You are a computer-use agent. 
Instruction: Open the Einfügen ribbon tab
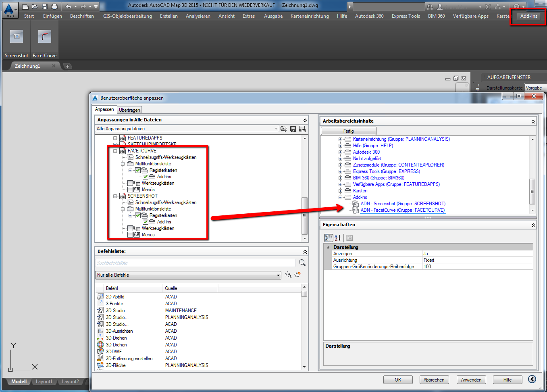pyautogui.click(x=52, y=16)
